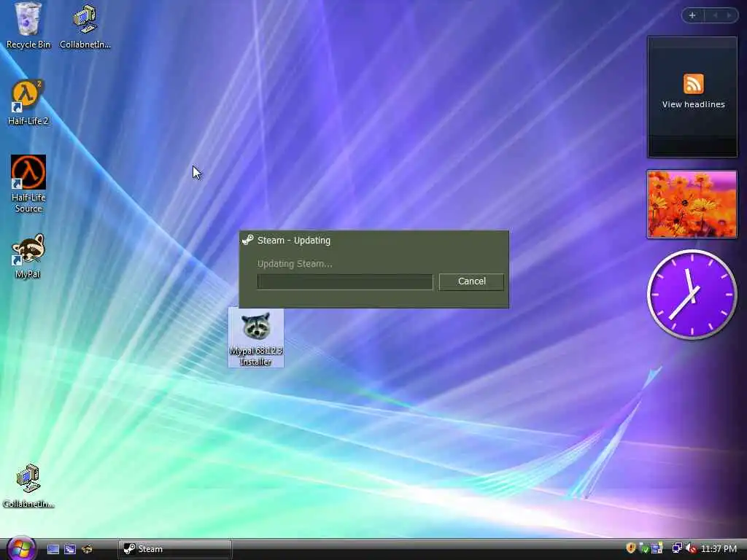The height and width of the screenshot is (560, 747).
Task: Click the green checkmark tray icon
Action: tap(643, 548)
